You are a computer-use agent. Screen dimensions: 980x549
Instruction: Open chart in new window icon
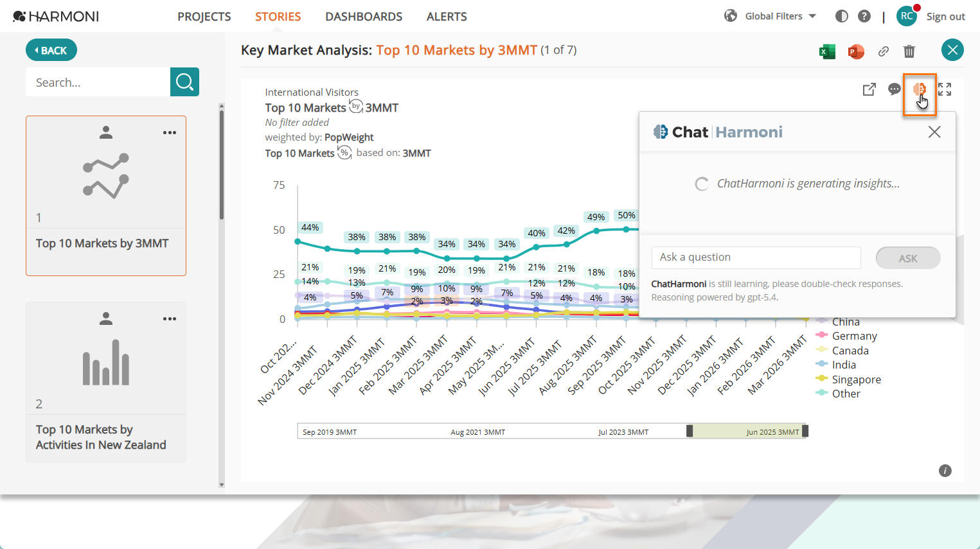pos(869,89)
